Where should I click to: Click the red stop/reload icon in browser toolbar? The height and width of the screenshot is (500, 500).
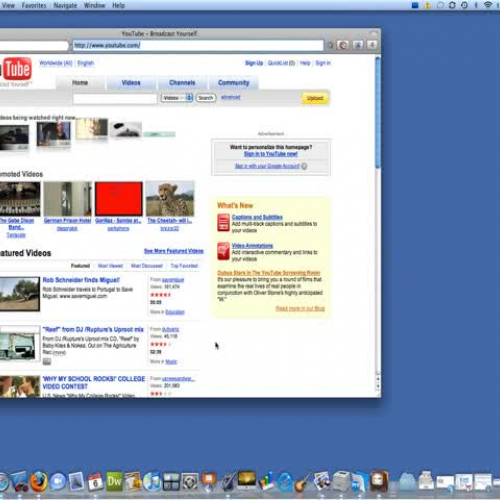(343, 45)
